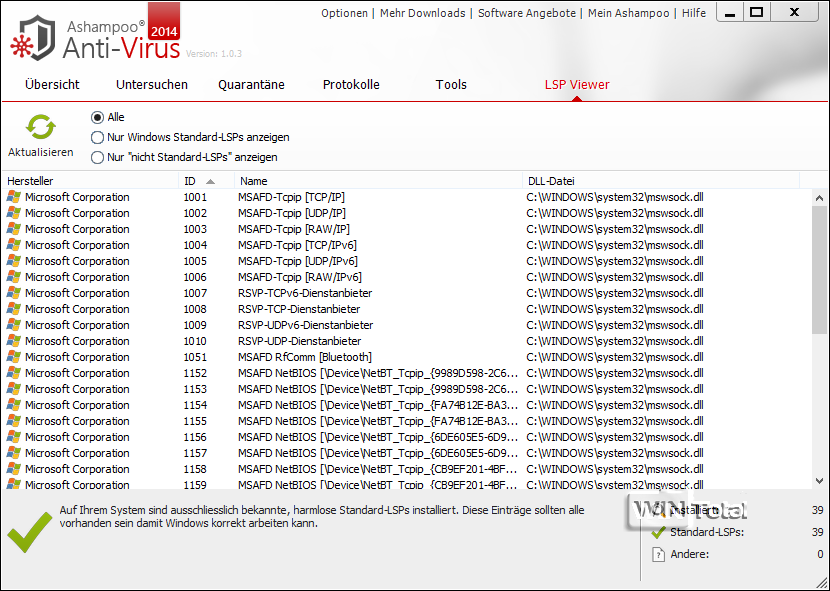Click the Windows flag icon in row 1010
Viewport: 830px width, 591px height.
point(13,341)
